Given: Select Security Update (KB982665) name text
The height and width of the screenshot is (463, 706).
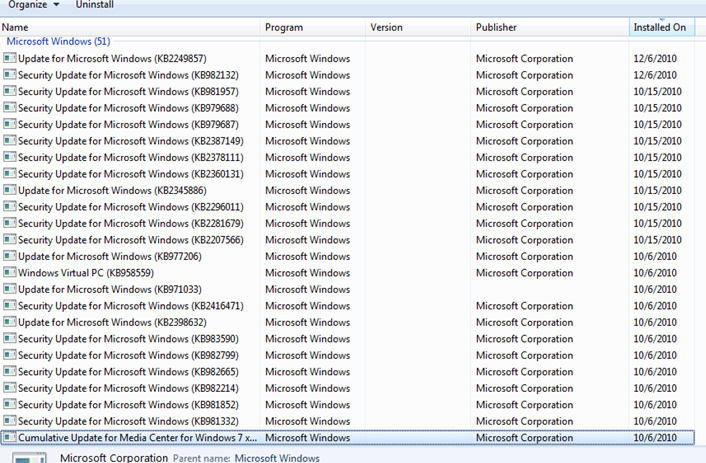Looking at the screenshot, I should (128, 372).
